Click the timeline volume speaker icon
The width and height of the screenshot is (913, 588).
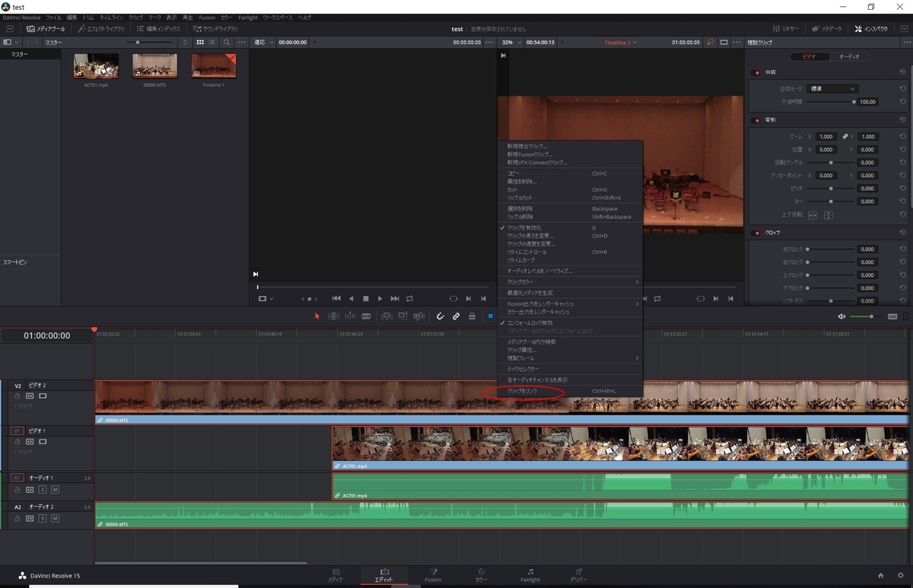click(x=841, y=316)
